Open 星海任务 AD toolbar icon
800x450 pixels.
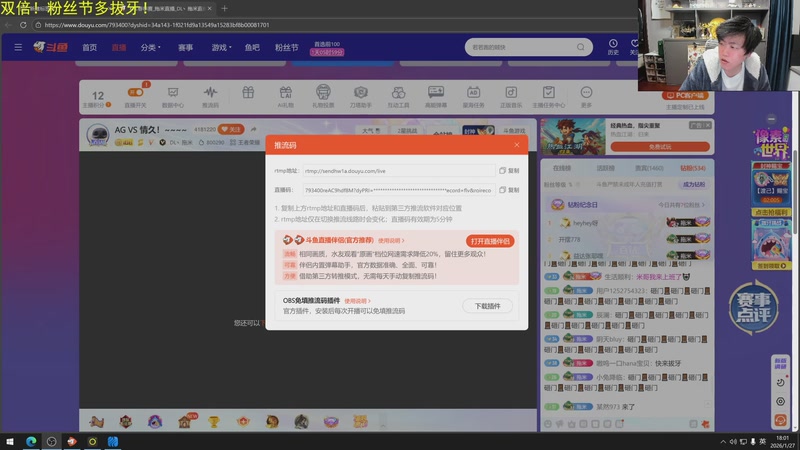(x=473, y=96)
